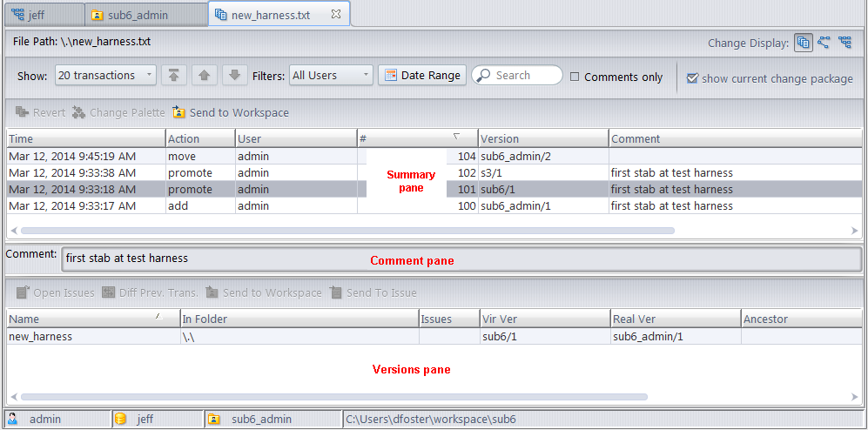Click the summary pane horizontal scrollbar
Image resolution: width=868 pixels, height=430 pixels.
coord(348,231)
